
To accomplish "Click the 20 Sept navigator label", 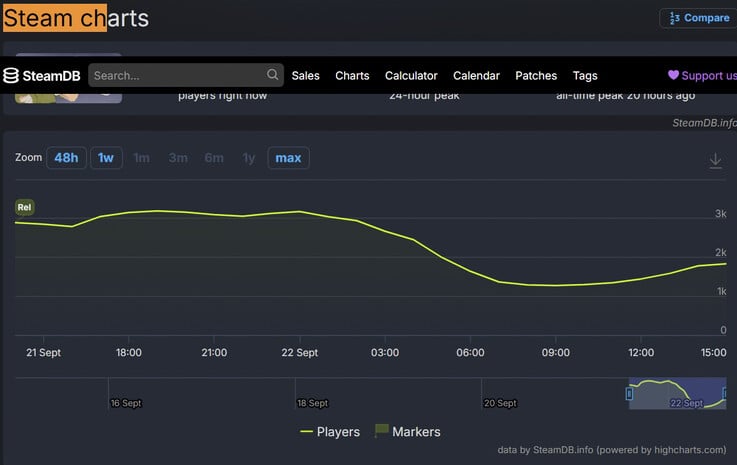I will tap(500, 403).
